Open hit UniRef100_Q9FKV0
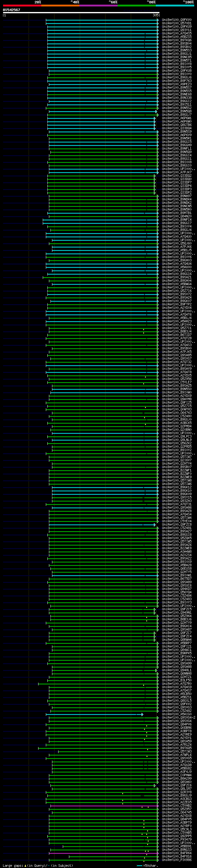The height and width of the screenshot is (868, 197). pos(177,20)
